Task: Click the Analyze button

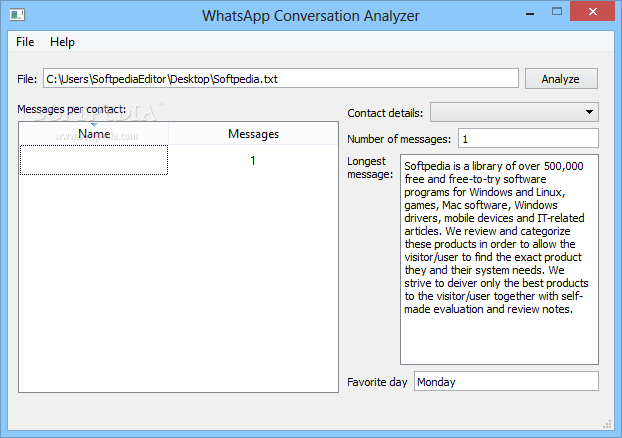Action: [561, 79]
